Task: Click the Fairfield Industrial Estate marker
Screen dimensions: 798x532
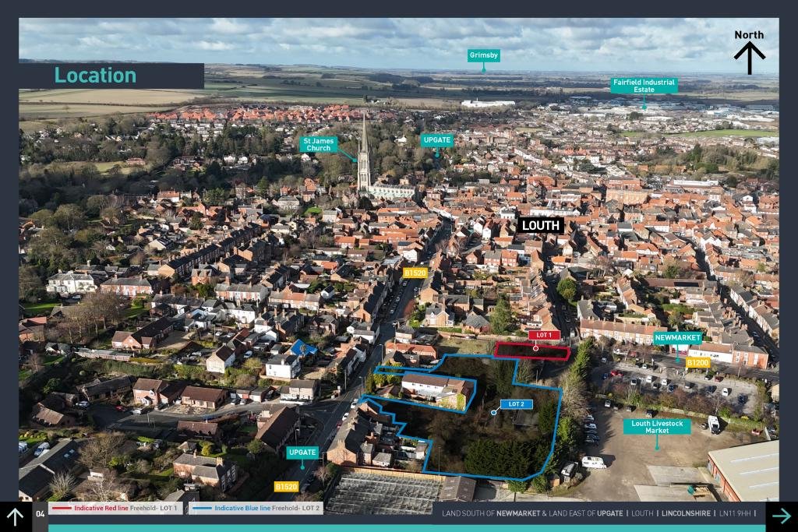Action: (644, 86)
